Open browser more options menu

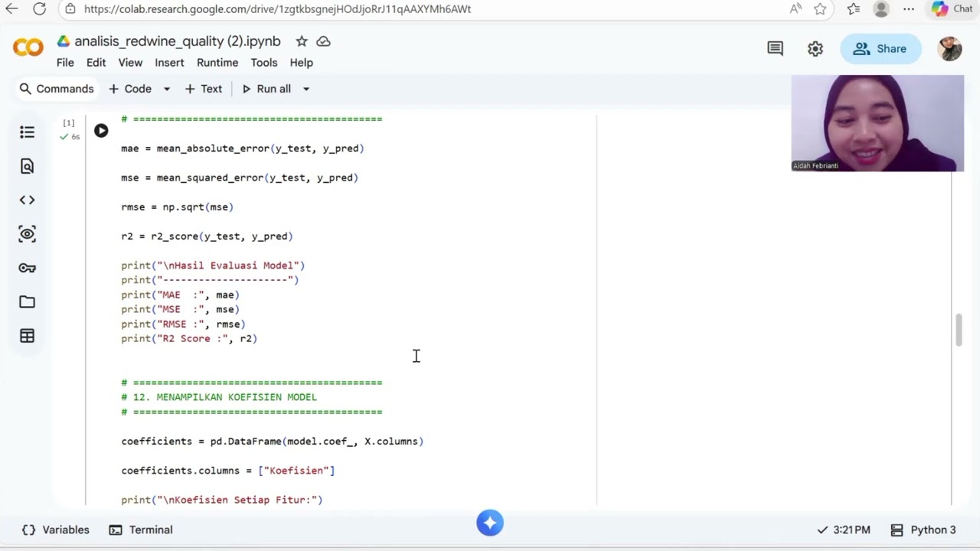909,9
